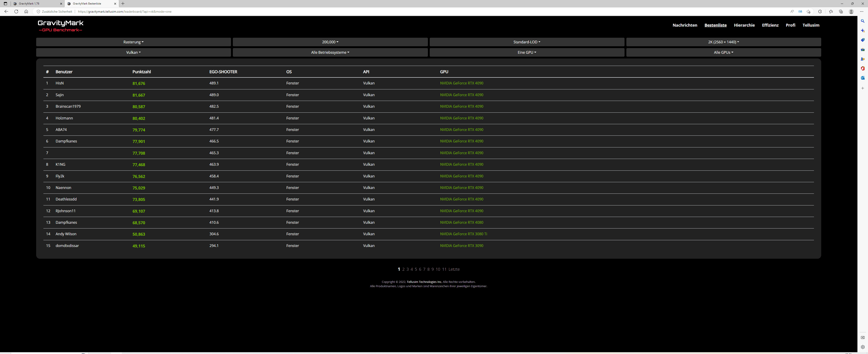The image size is (868, 354).
Task: Open the Effizienz navigation item
Action: click(x=770, y=25)
